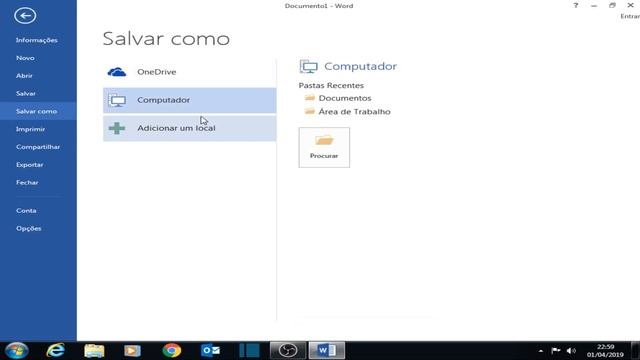Open Compartilhar options
Screen dimensions: 640x360
[x=38, y=147]
